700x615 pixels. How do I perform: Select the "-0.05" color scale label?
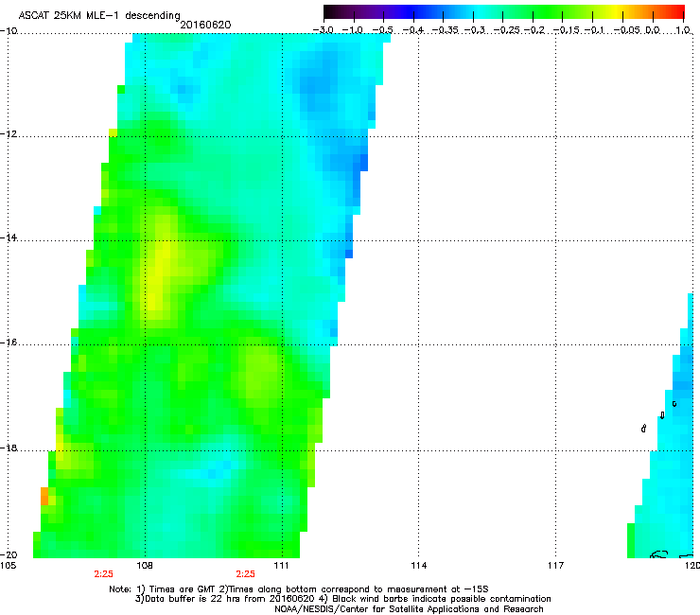pyautogui.click(x=628, y=30)
